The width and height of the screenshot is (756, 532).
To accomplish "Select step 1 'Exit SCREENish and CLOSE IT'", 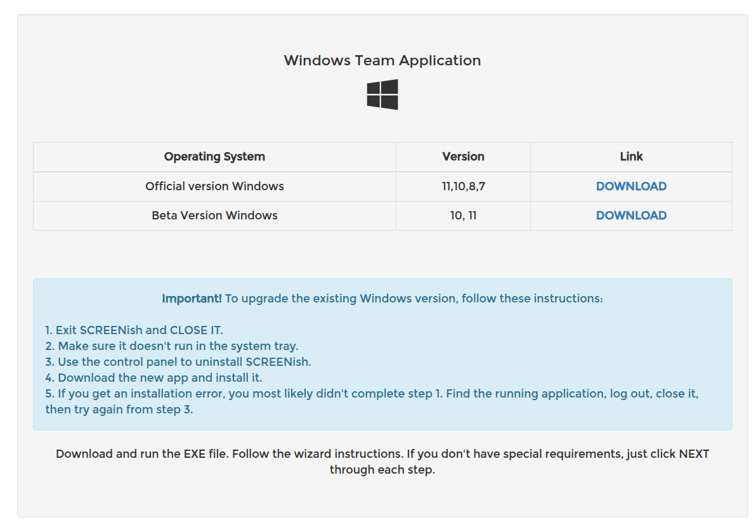I will (x=134, y=330).
